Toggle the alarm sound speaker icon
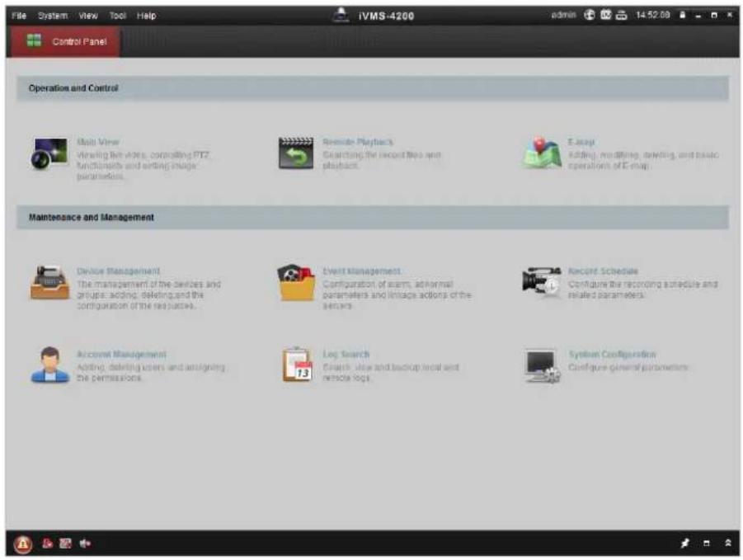Viewport: 743px width, 560px height. click(85, 544)
